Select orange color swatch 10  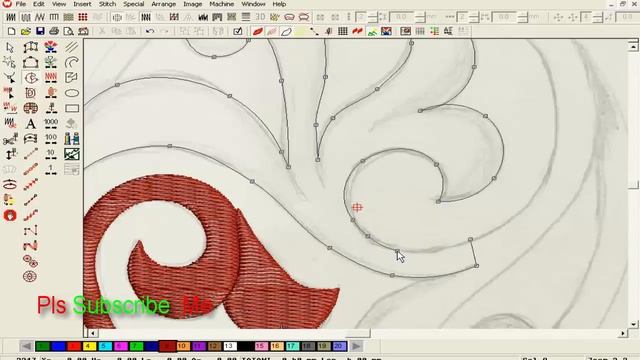click(x=183, y=346)
